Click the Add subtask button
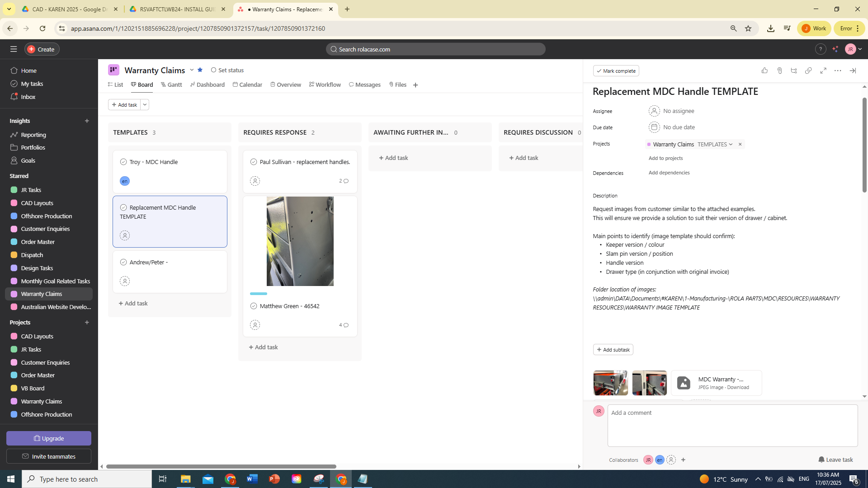Screen dimensions: 868x488 [x=613, y=349]
